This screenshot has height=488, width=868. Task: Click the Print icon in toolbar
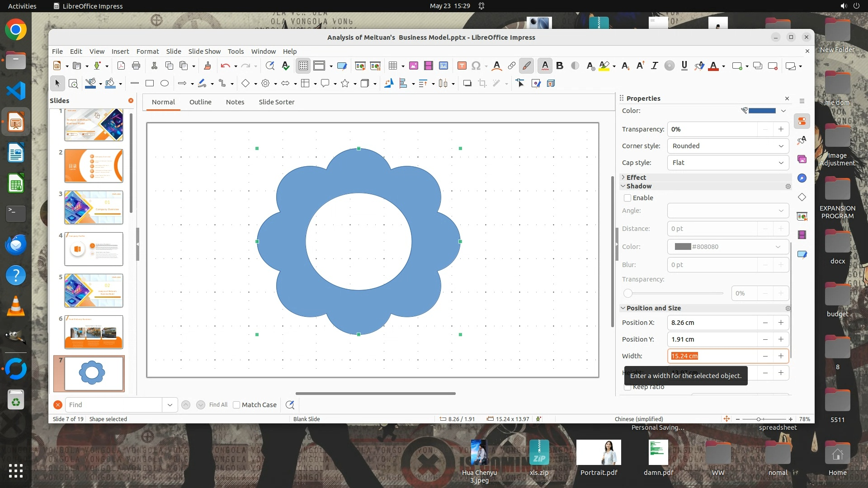pos(136,66)
